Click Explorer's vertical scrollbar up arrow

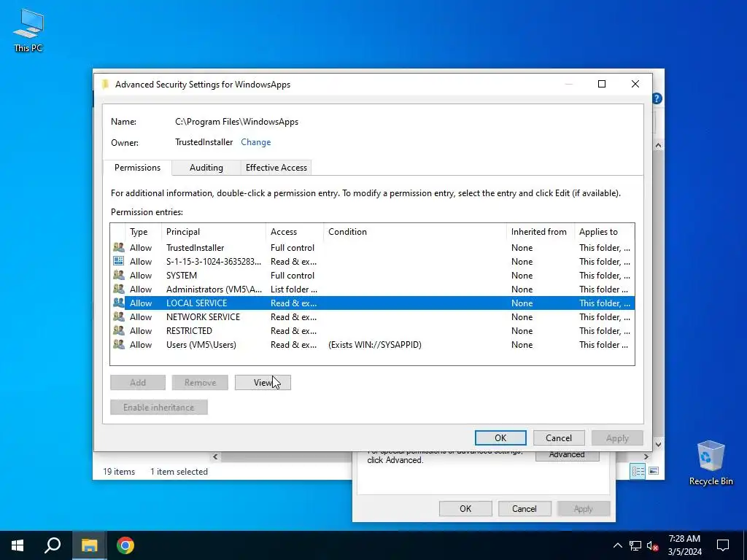click(x=659, y=145)
